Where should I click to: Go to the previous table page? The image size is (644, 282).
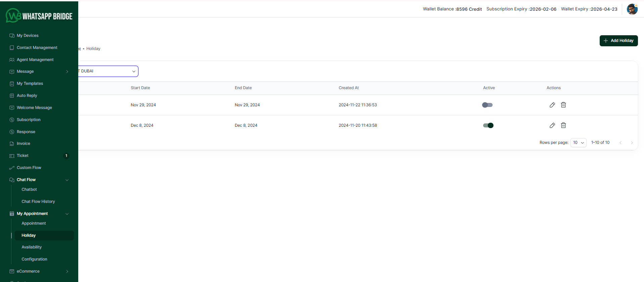[620, 143]
